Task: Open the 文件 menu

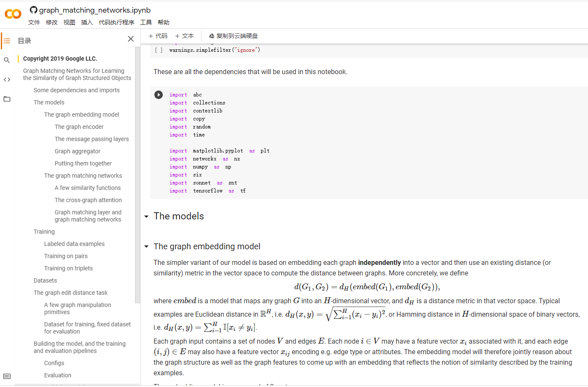Action: pyautogui.click(x=34, y=22)
